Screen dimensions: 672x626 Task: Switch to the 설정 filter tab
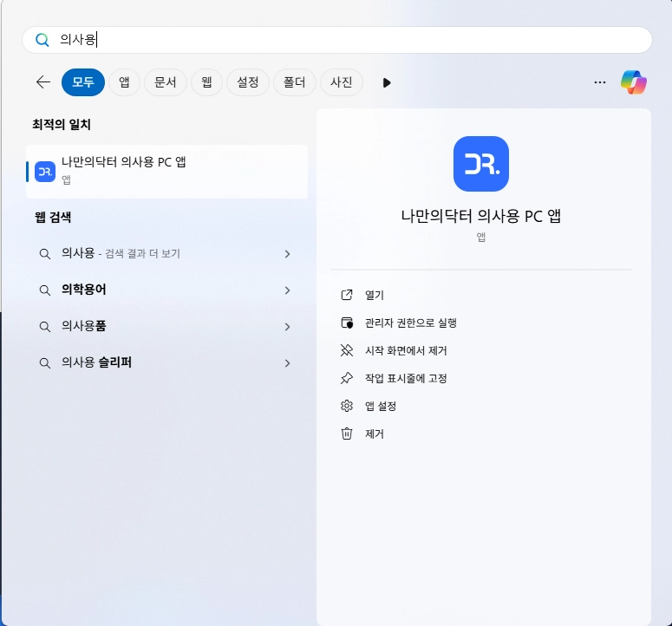(x=248, y=82)
